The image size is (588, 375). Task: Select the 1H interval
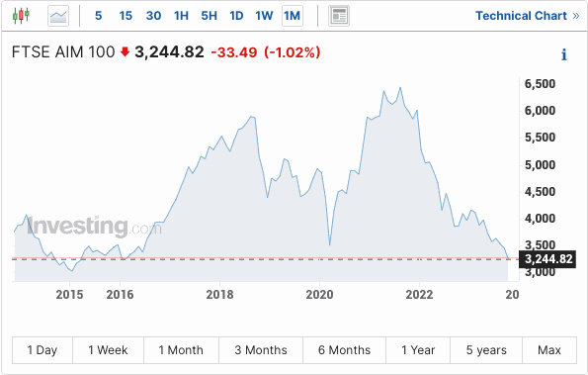click(x=181, y=16)
